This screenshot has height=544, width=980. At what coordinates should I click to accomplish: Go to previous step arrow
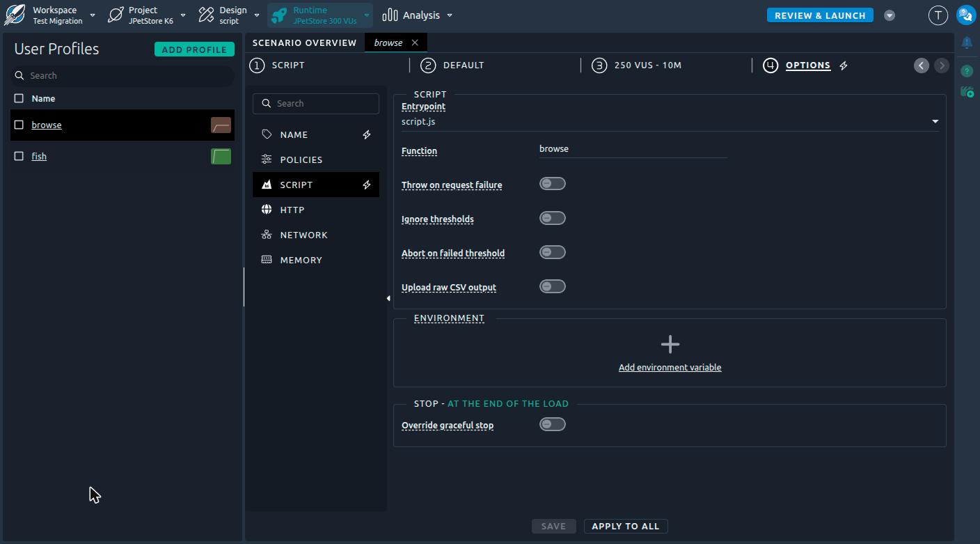coord(922,65)
